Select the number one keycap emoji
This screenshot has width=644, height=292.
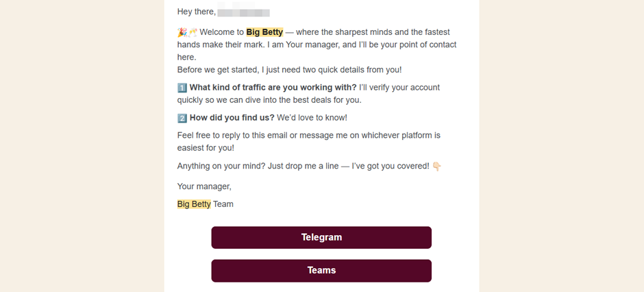(182, 88)
